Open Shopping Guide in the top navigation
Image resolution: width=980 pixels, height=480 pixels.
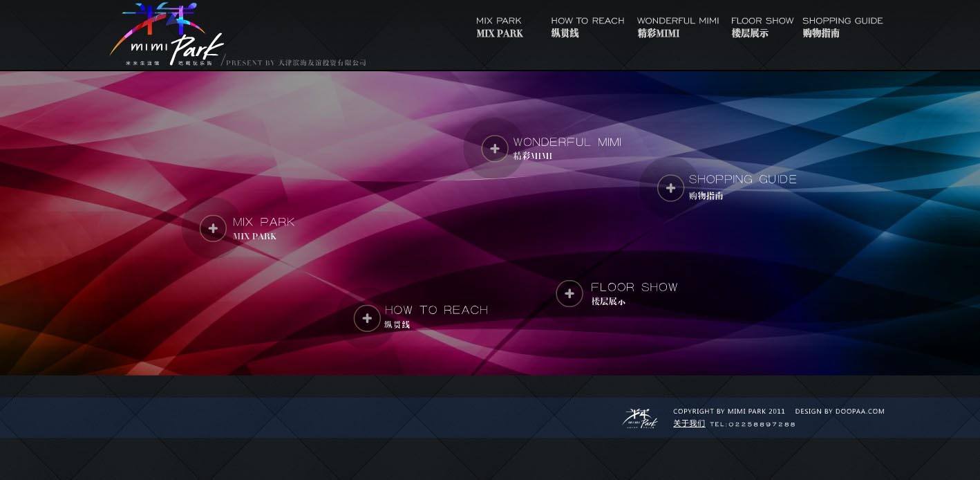[x=842, y=27]
